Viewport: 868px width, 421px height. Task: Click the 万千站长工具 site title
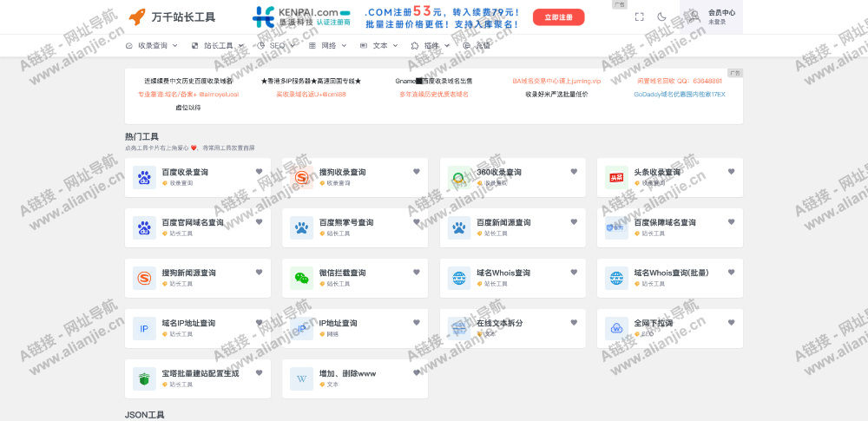click(x=183, y=17)
